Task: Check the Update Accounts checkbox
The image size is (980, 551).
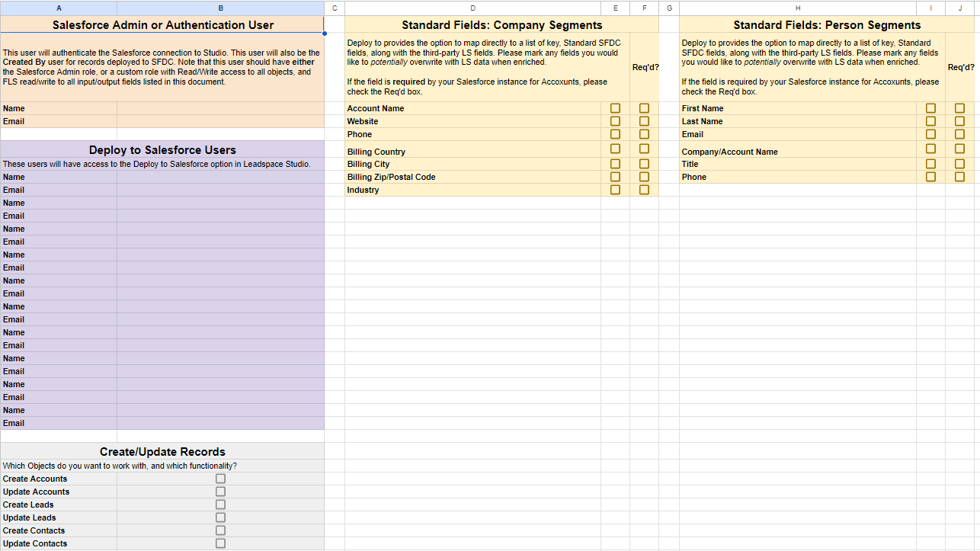Action: coord(220,492)
